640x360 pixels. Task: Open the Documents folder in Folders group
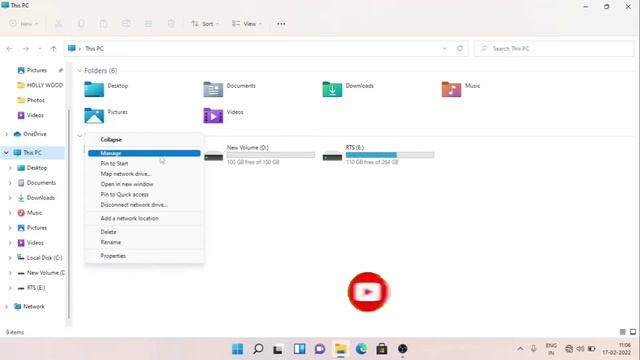(230, 89)
